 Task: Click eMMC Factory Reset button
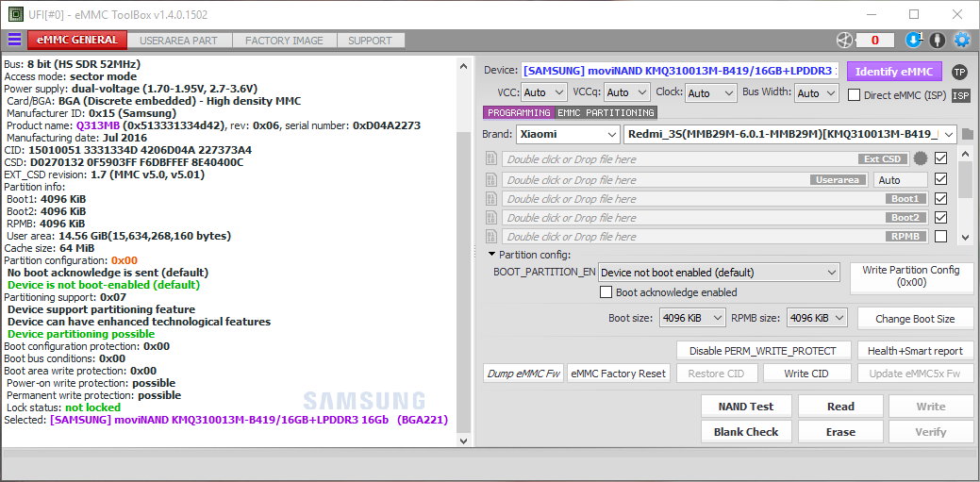point(619,374)
